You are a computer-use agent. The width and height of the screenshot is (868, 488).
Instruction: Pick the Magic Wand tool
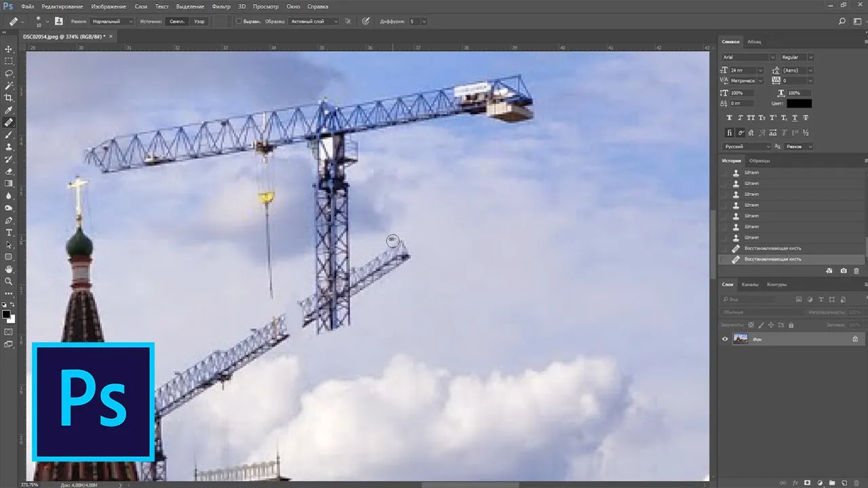9,86
